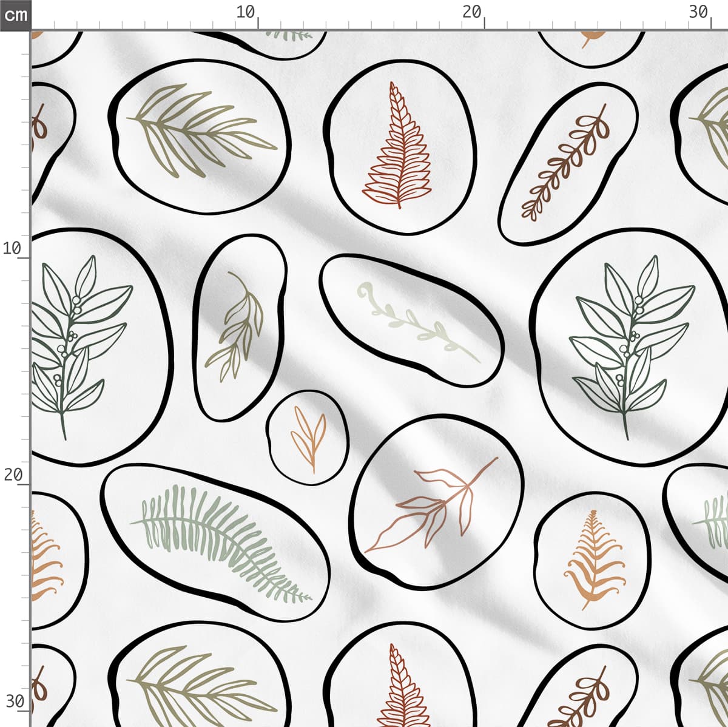Viewport: 728px width, 727px height.
Task: Click the 10 mark on the horizontal ruler
Action: tap(246, 12)
